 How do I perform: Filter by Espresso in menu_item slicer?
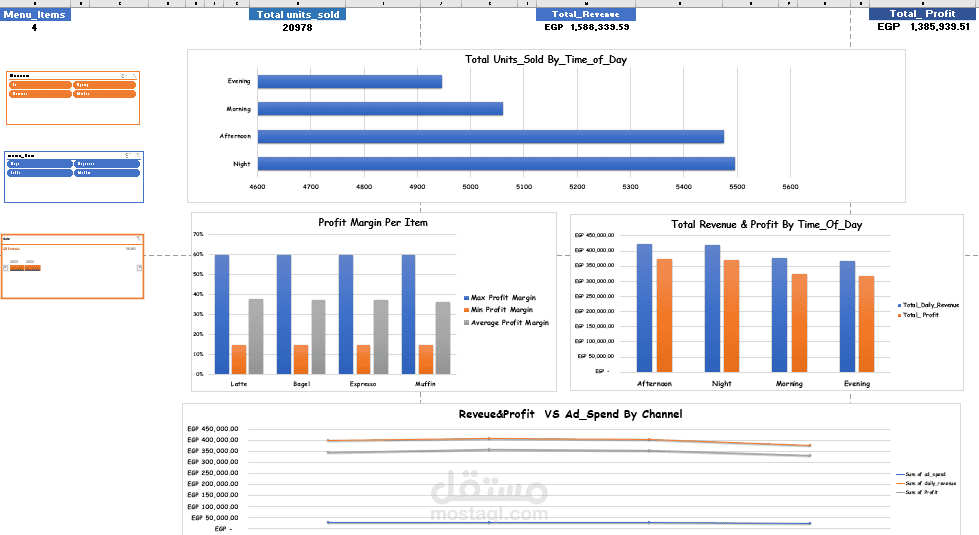[107, 164]
